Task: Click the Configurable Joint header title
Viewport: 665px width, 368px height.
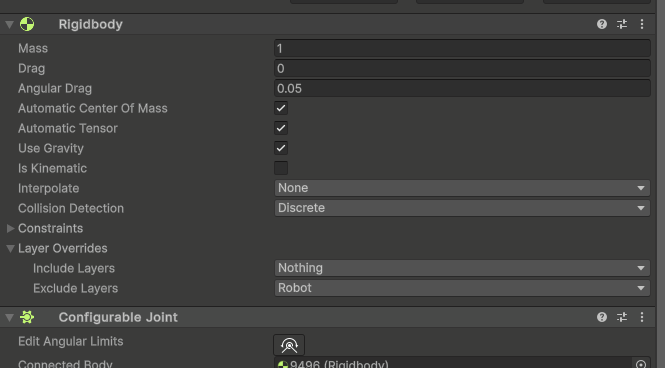Action: pos(118,317)
